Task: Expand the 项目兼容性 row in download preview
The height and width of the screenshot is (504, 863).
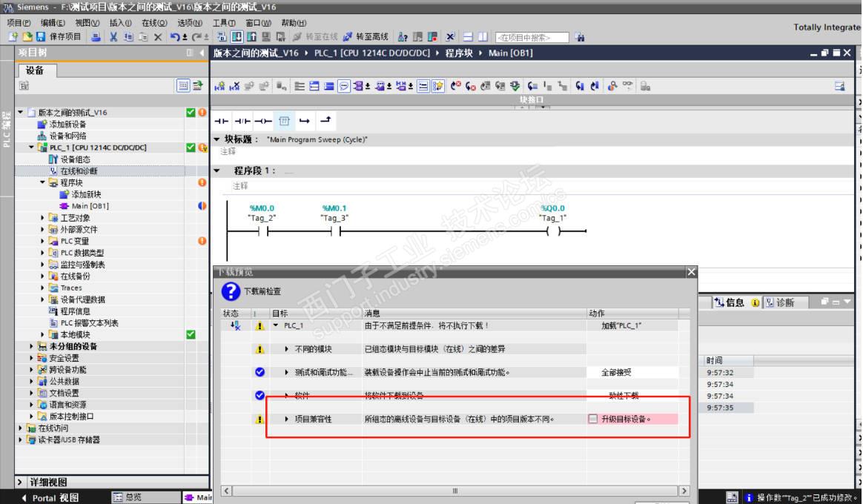Action: click(286, 420)
